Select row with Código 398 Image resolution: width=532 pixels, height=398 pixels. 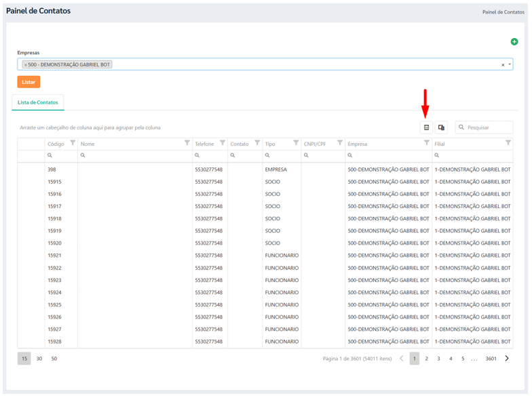[x=265, y=170]
